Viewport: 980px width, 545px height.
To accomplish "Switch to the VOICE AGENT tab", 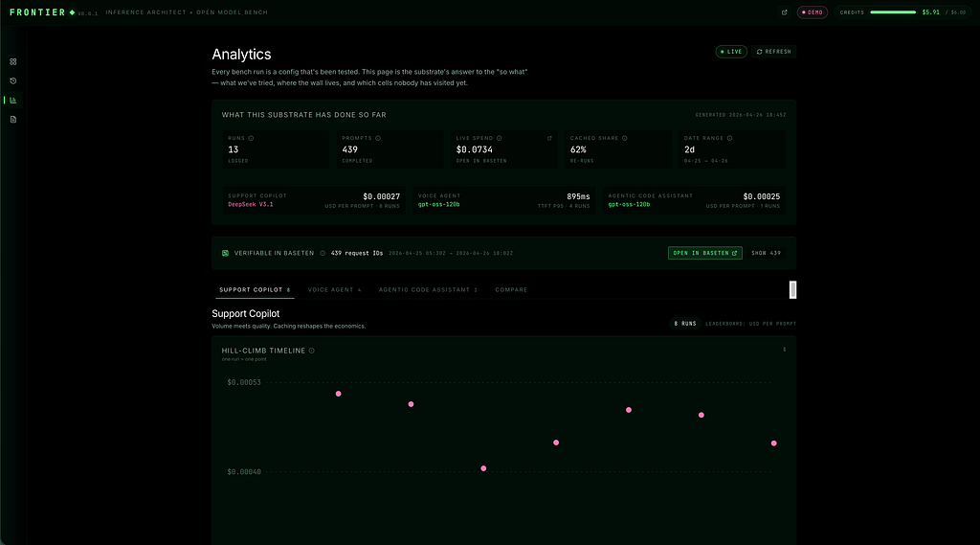I will coord(334,289).
